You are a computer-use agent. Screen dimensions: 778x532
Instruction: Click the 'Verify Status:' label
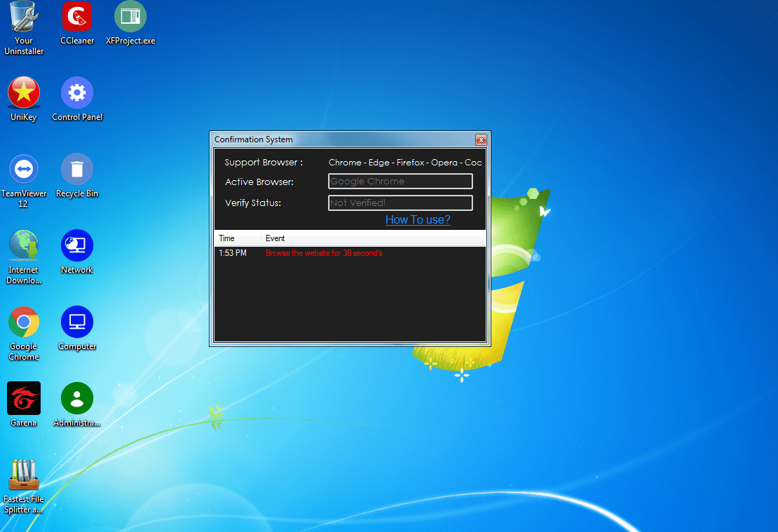(x=253, y=203)
